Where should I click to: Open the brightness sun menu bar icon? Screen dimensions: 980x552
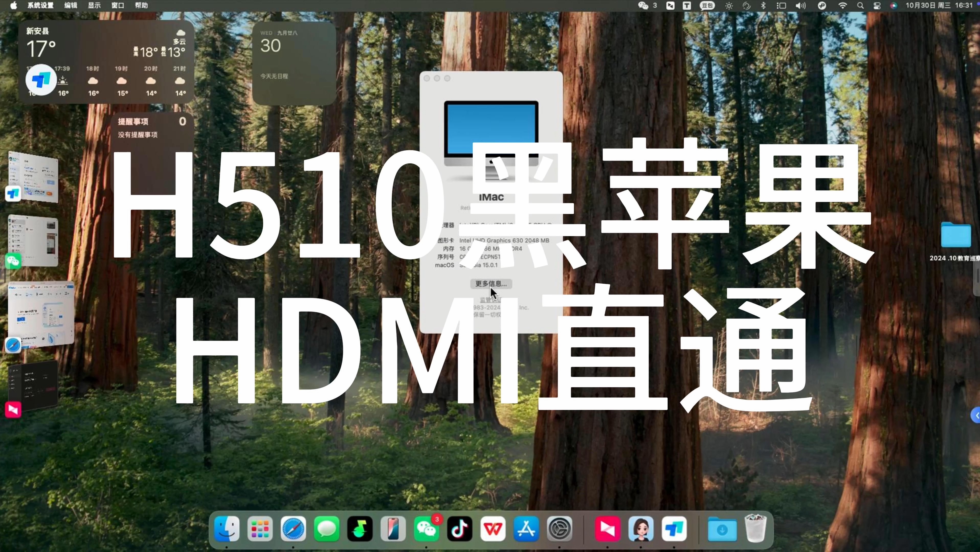[x=729, y=5]
